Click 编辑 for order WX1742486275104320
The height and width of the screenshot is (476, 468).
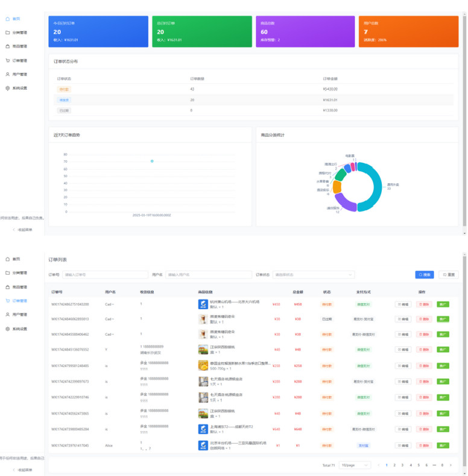tap(403, 304)
